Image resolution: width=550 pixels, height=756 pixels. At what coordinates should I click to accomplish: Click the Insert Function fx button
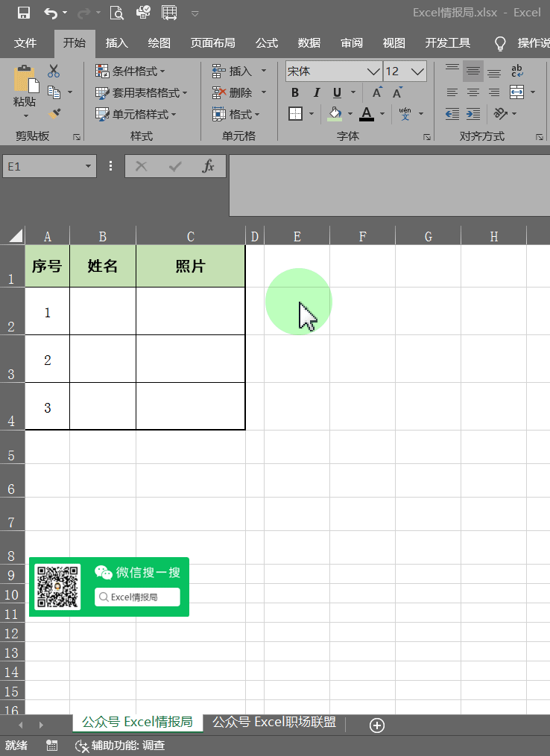209,166
